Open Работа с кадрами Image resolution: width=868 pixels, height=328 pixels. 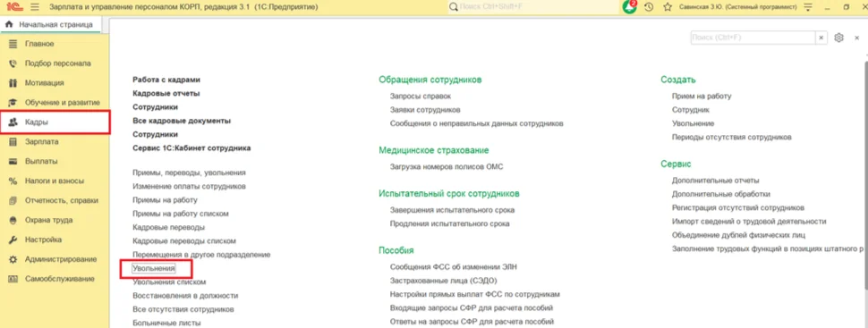[x=166, y=80]
